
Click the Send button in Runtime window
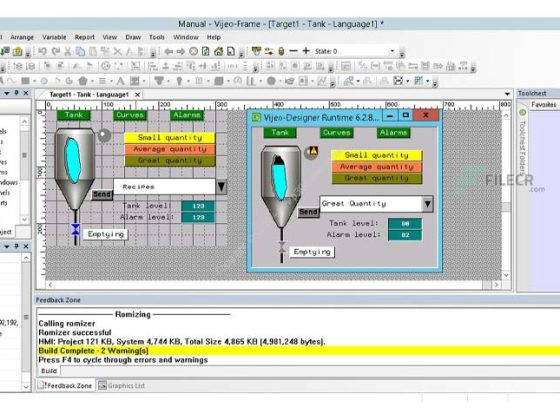tap(309, 212)
